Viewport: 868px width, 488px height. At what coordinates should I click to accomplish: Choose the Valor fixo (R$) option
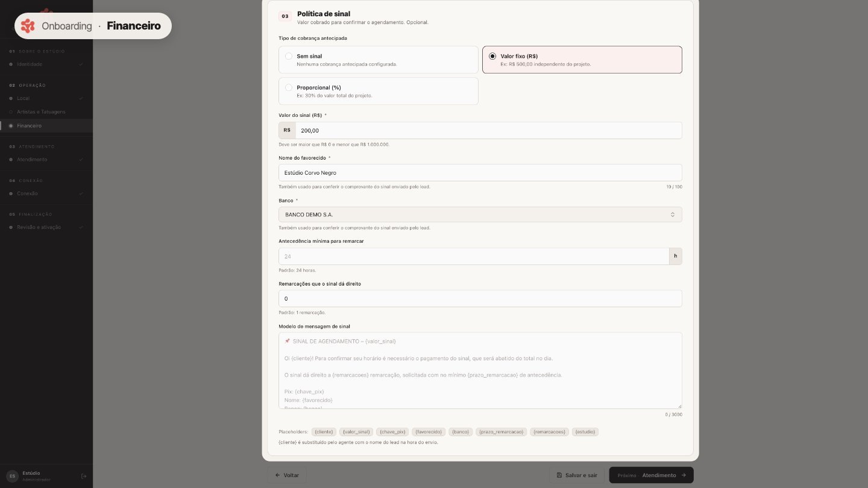coord(582,60)
